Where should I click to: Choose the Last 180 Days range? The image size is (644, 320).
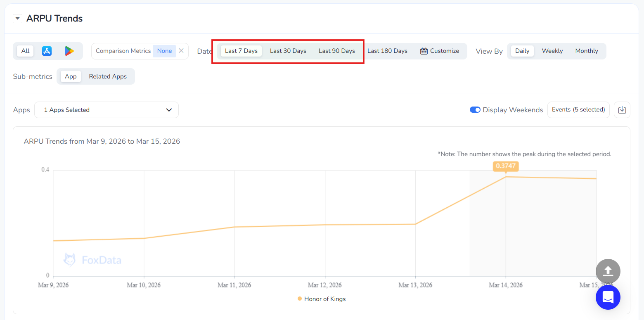point(387,51)
